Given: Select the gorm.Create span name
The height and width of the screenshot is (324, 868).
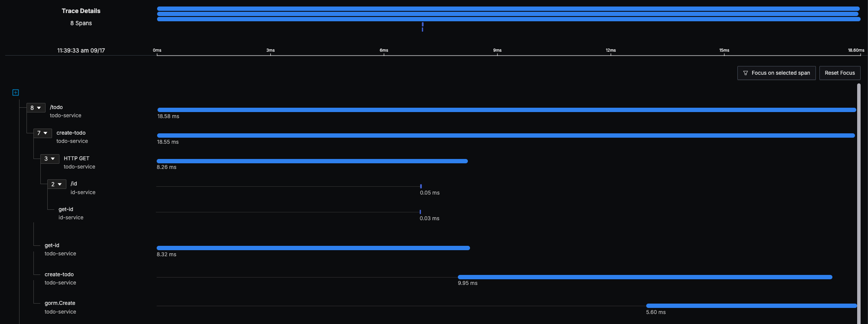Looking at the screenshot, I should coord(60,303).
